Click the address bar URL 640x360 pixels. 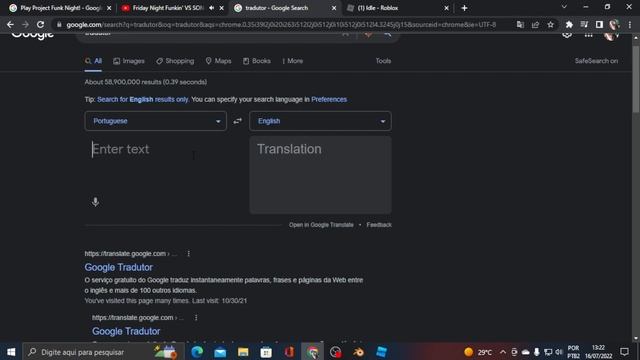coord(282,24)
